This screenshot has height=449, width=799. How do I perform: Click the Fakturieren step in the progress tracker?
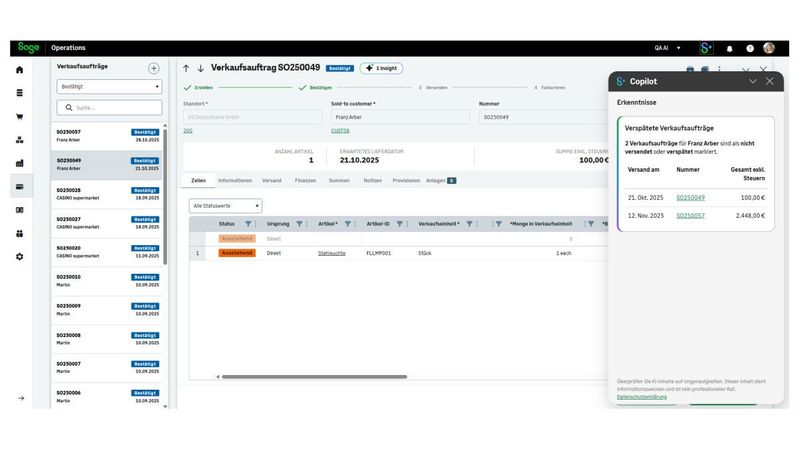tap(550, 88)
